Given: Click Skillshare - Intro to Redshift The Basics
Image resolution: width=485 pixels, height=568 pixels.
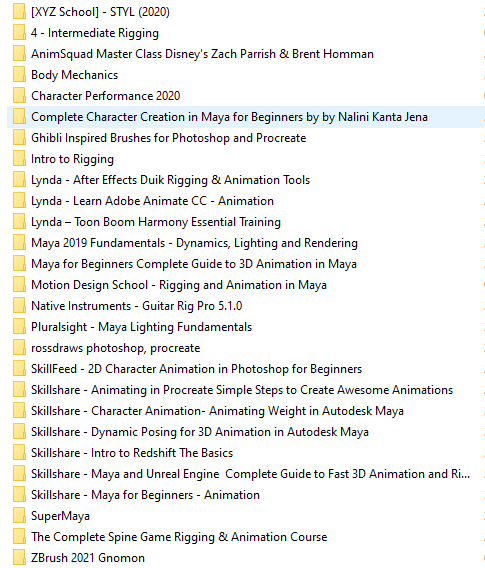Looking at the screenshot, I should (x=132, y=453).
